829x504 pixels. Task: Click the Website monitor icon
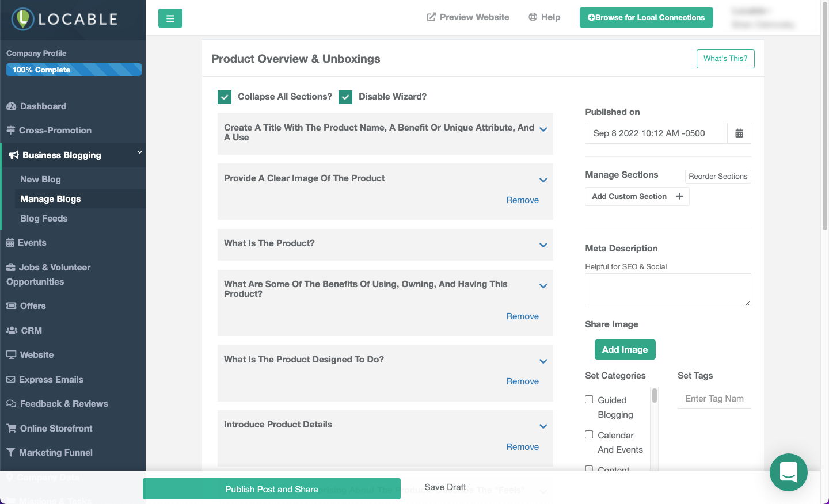click(11, 355)
